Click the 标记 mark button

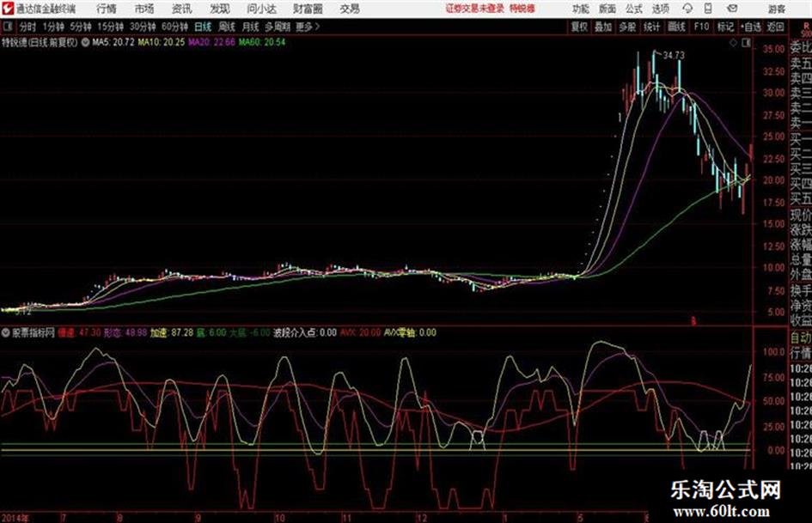[x=725, y=27]
